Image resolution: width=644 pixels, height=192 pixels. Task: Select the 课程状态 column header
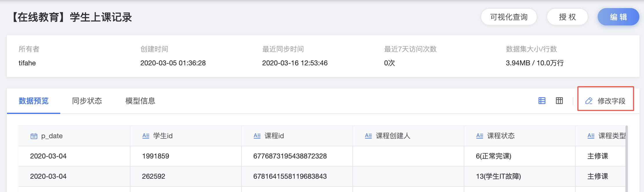(520, 136)
